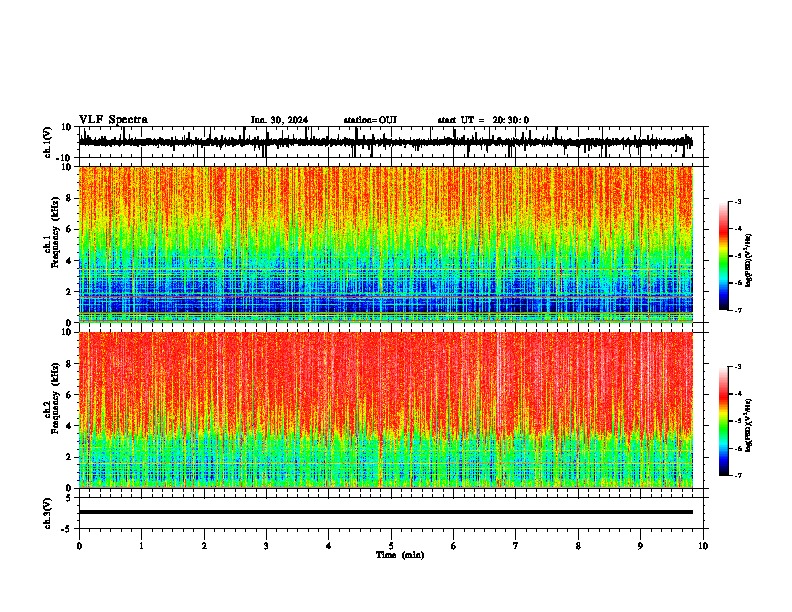Click the "6" kHz tick on ch.2 spectrogram axis

point(70,395)
